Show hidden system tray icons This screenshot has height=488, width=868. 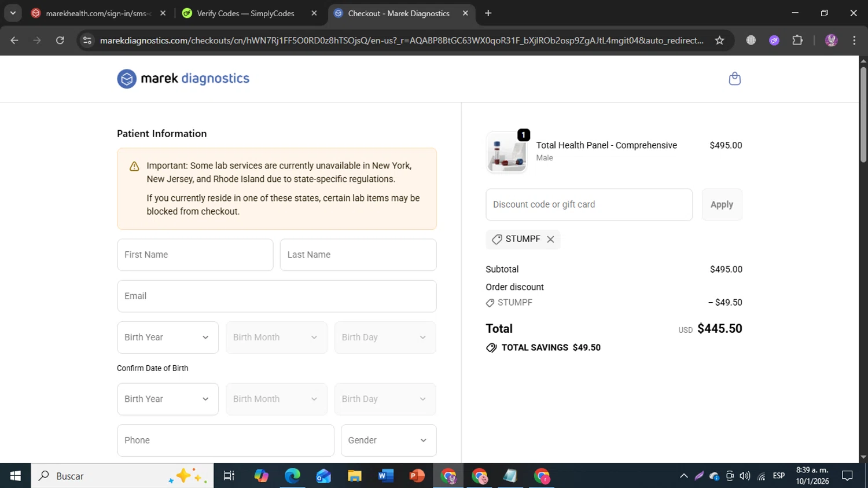pyautogui.click(x=683, y=476)
